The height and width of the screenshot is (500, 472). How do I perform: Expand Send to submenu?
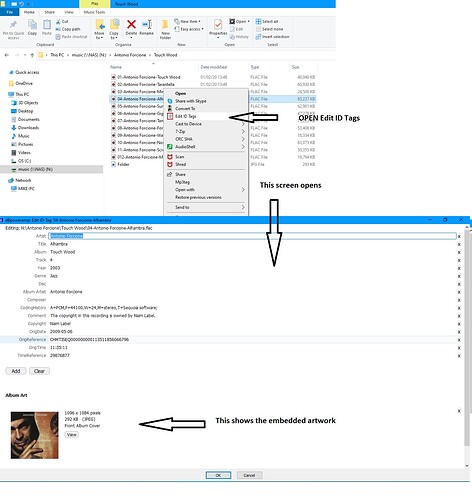pos(243,207)
